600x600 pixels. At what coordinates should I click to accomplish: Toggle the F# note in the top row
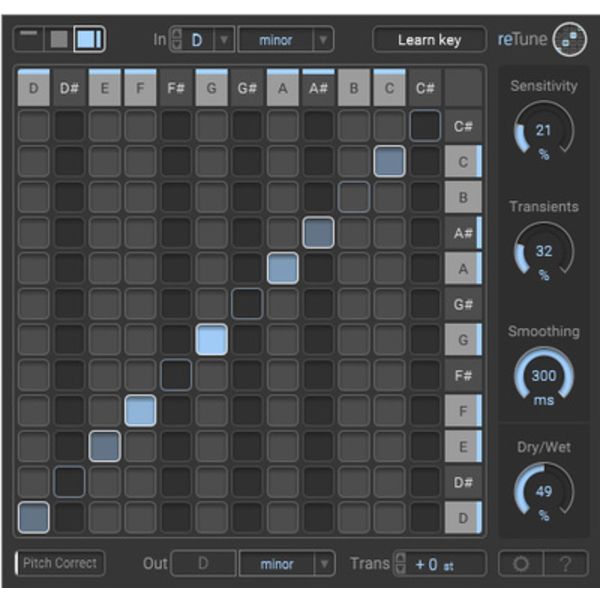click(x=176, y=88)
